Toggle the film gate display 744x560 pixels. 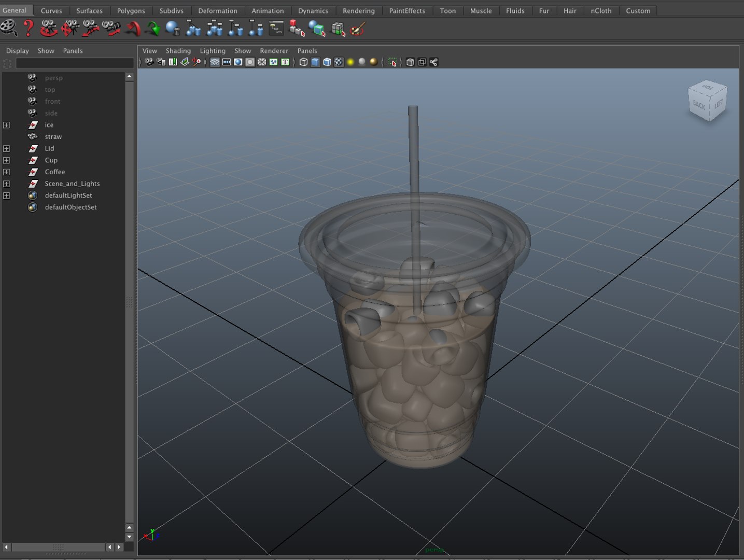(x=227, y=62)
